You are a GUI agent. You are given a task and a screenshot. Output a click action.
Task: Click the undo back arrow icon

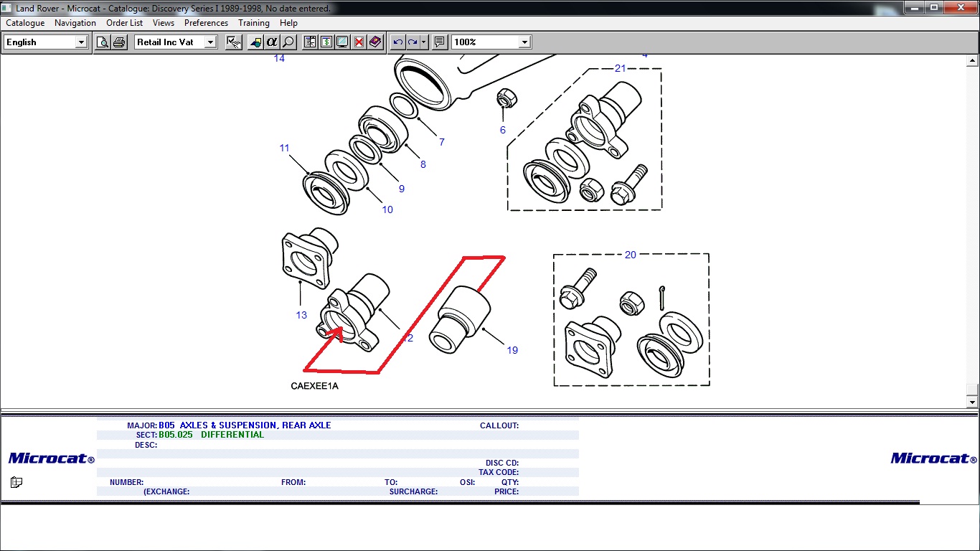click(x=398, y=42)
